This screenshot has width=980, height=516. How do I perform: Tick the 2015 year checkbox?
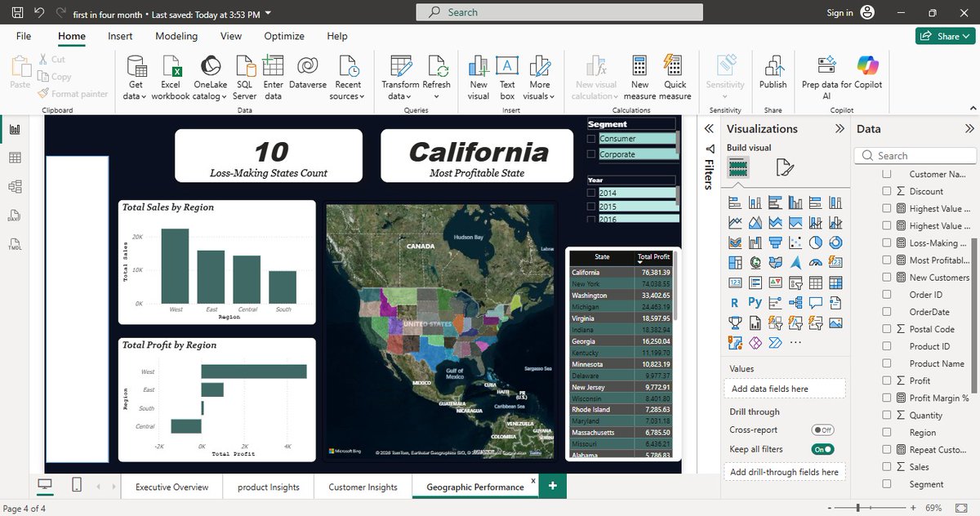coord(591,207)
